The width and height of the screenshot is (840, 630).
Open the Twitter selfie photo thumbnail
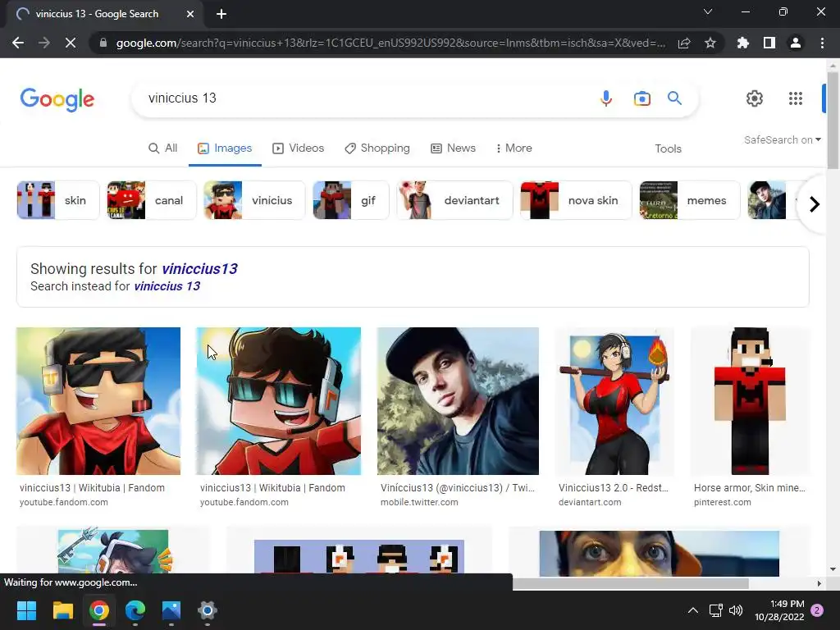click(x=458, y=400)
